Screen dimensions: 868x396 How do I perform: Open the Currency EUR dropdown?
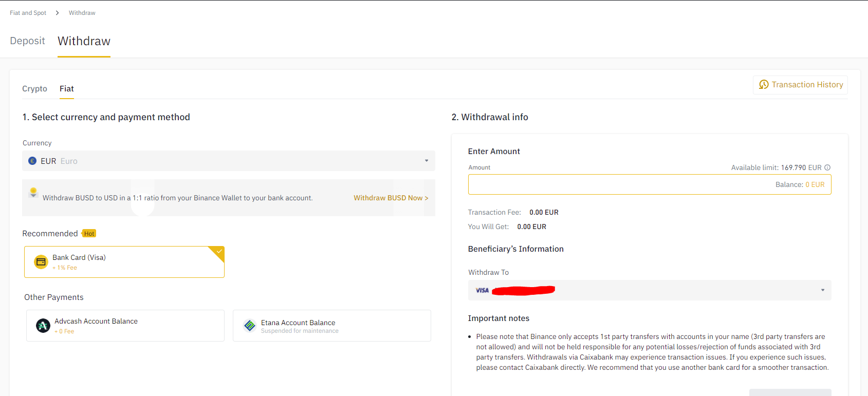coord(229,161)
